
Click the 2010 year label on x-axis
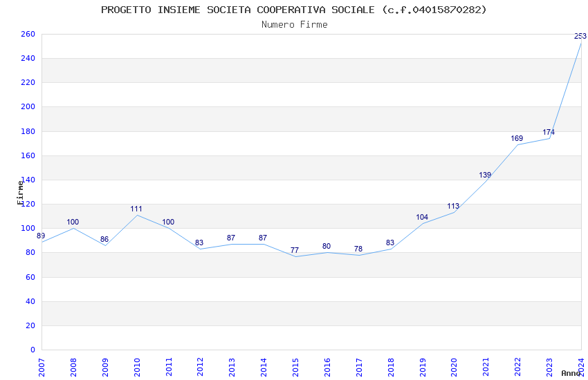click(136, 368)
